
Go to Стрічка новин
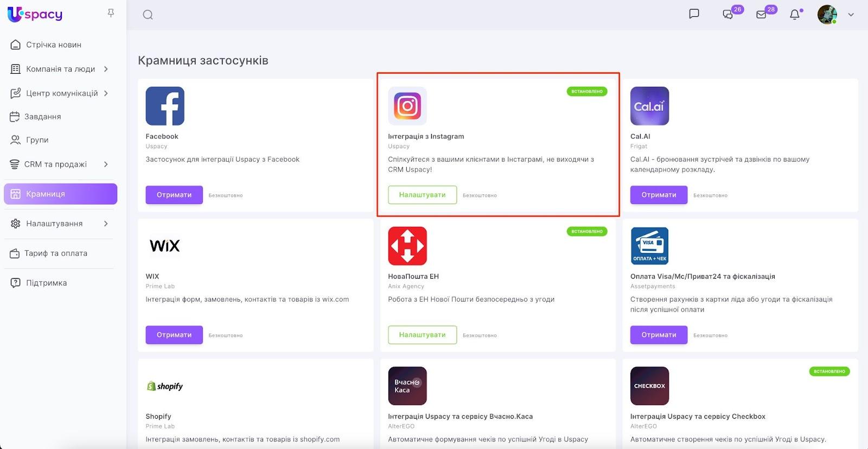pos(53,45)
